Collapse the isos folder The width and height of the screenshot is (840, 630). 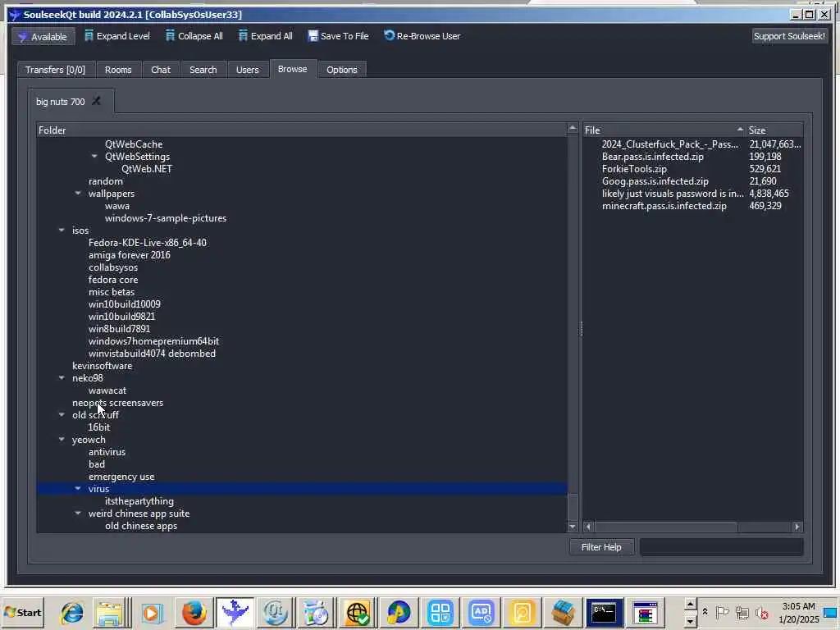pos(62,231)
